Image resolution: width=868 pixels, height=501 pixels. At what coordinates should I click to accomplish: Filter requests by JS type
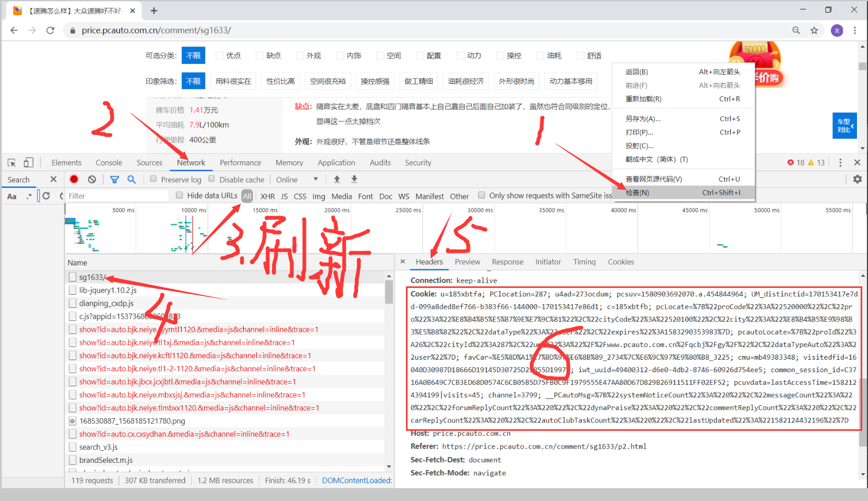pos(284,196)
